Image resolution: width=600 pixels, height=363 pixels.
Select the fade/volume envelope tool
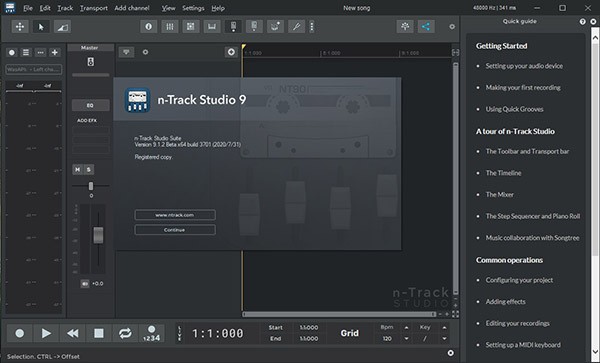(x=62, y=27)
